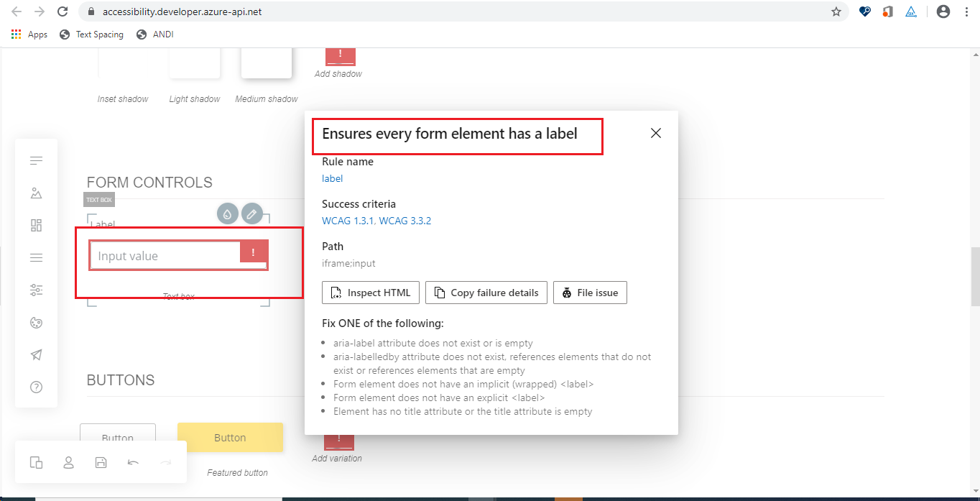This screenshot has width=980, height=501.
Task: Open the theme palette icon in the left sidebar
Action: click(x=36, y=322)
